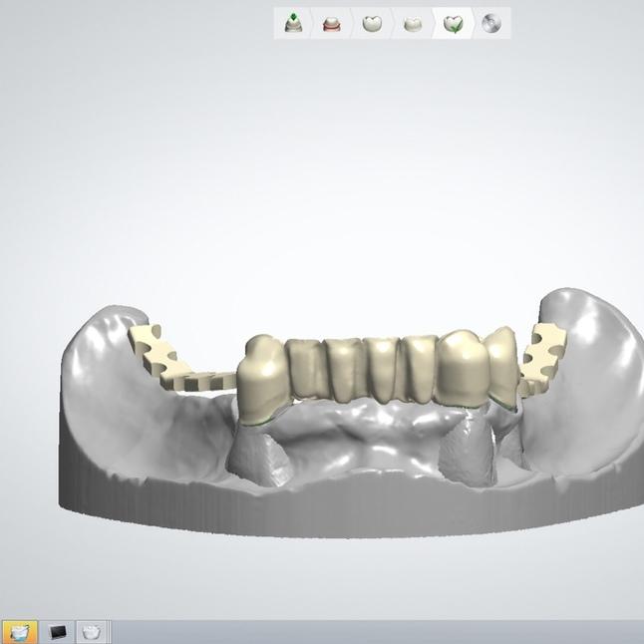Open the silver milling disc step

click(x=491, y=23)
